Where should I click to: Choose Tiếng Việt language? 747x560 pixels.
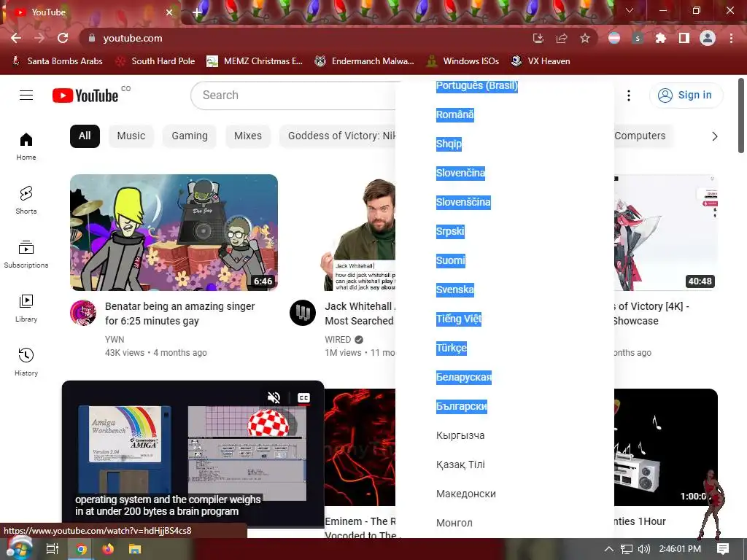coord(459,319)
